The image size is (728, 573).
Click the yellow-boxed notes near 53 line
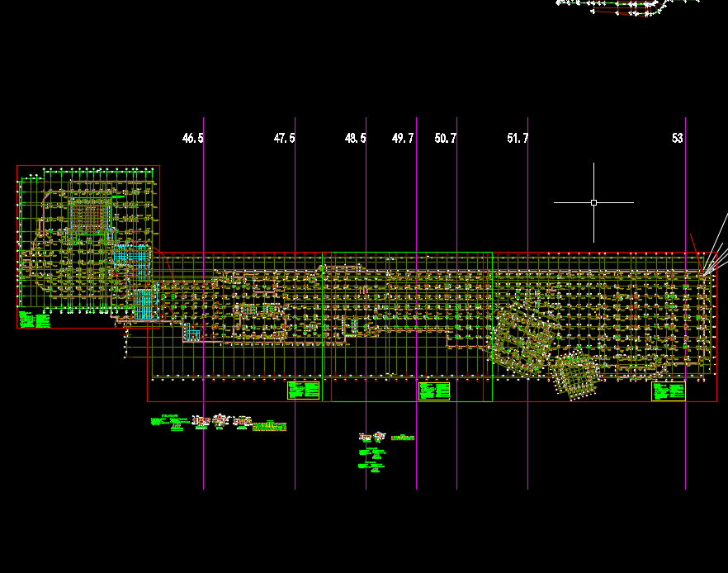coord(668,391)
